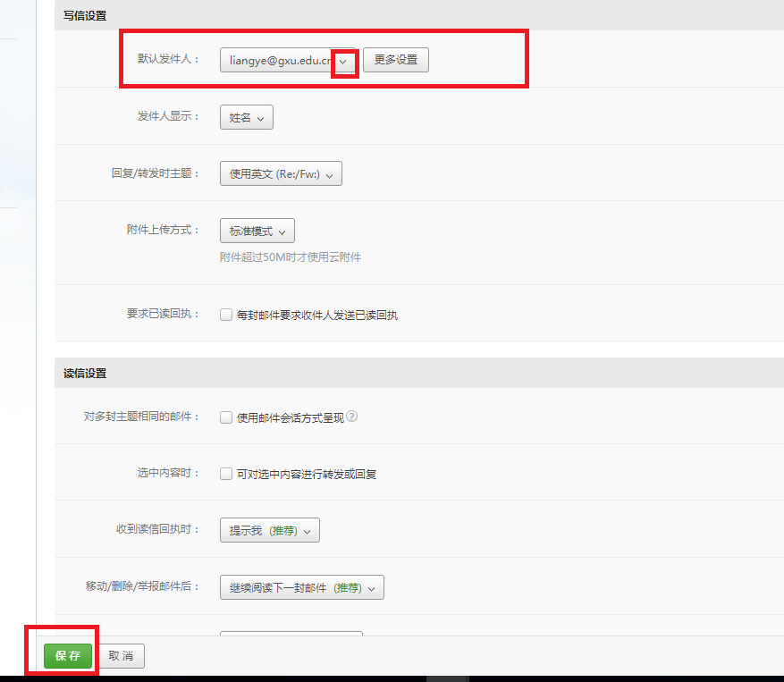Viewport: 784px width, 682px height.
Task: Expand the 发件人显示 姓名 dropdown
Action: click(246, 117)
